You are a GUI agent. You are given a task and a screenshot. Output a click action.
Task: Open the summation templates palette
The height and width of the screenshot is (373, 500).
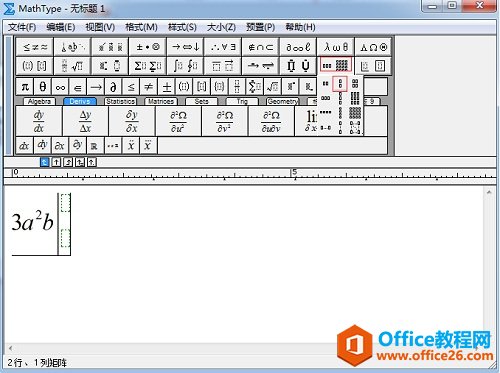[x=148, y=66]
